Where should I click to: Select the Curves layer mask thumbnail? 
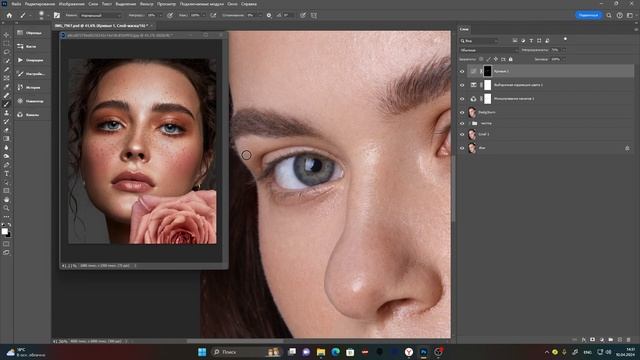[x=488, y=71]
